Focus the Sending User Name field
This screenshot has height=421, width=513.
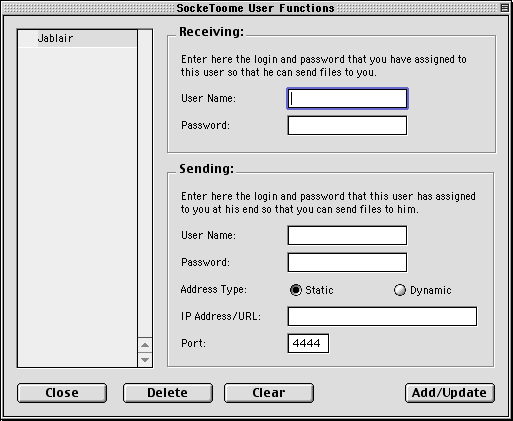pos(347,235)
